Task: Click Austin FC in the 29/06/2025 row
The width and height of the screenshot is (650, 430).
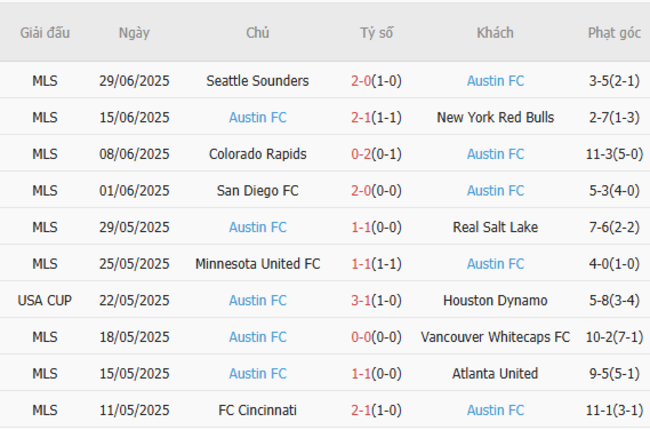Action: click(x=495, y=81)
